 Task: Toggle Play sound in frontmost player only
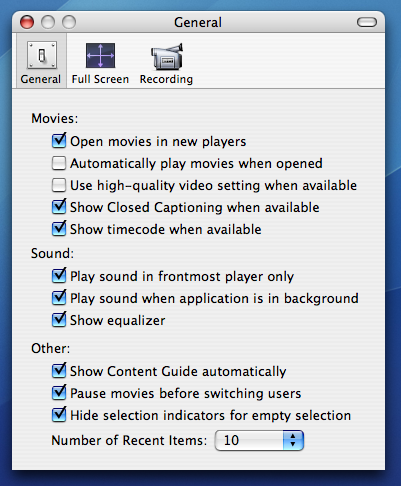(59, 276)
